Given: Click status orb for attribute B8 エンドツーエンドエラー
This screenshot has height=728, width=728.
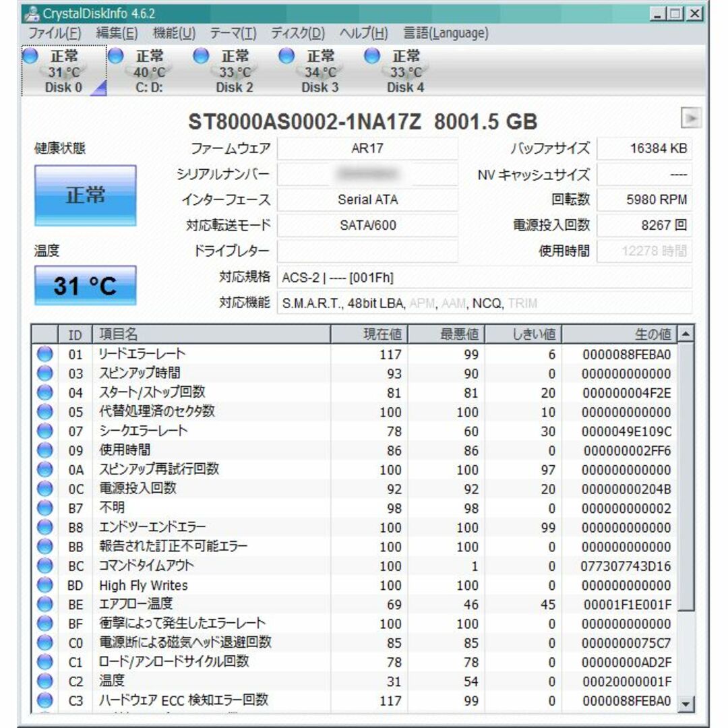Looking at the screenshot, I should [x=45, y=527].
